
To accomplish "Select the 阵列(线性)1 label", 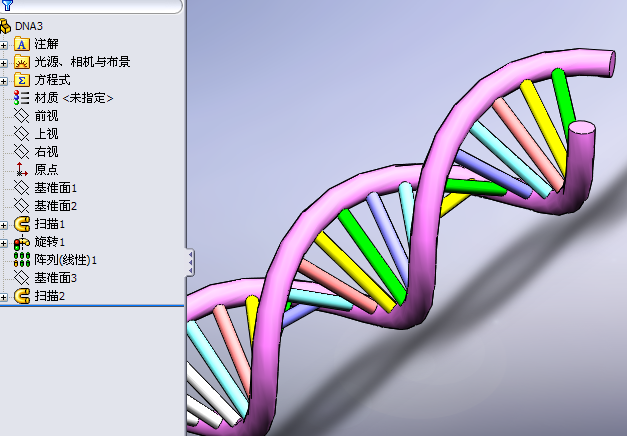I will 66,260.
